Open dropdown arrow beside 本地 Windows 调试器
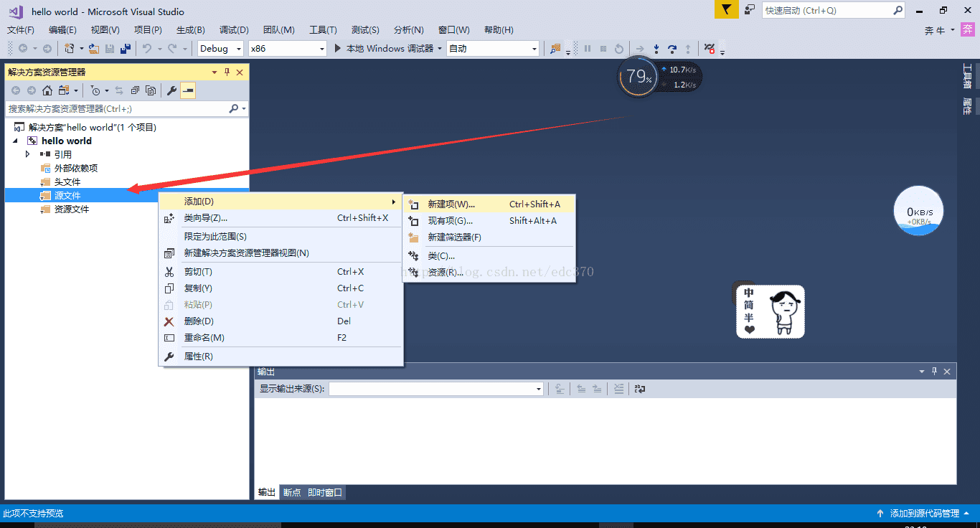Image resolution: width=980 pixels, height=528 pixels. pos(439,49)
